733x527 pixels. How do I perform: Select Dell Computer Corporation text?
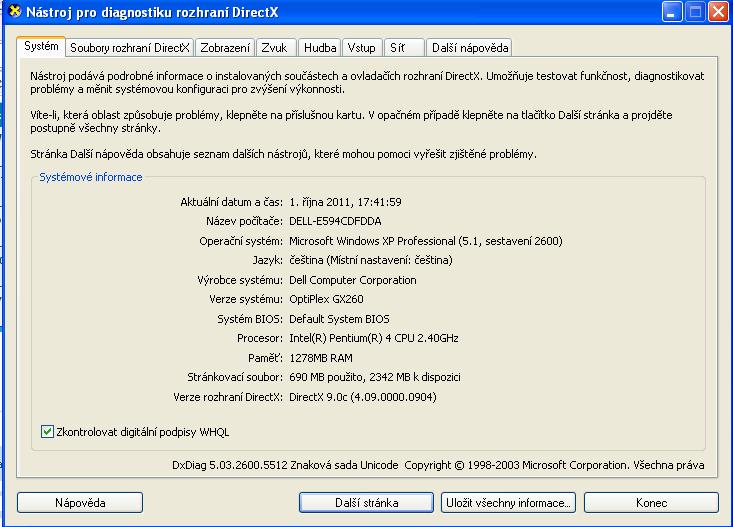(x=352, y=280)
